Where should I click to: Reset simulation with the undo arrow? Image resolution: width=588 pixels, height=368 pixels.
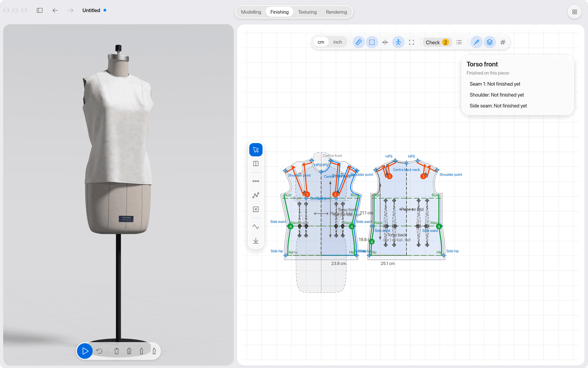click(x=99, y=351)
